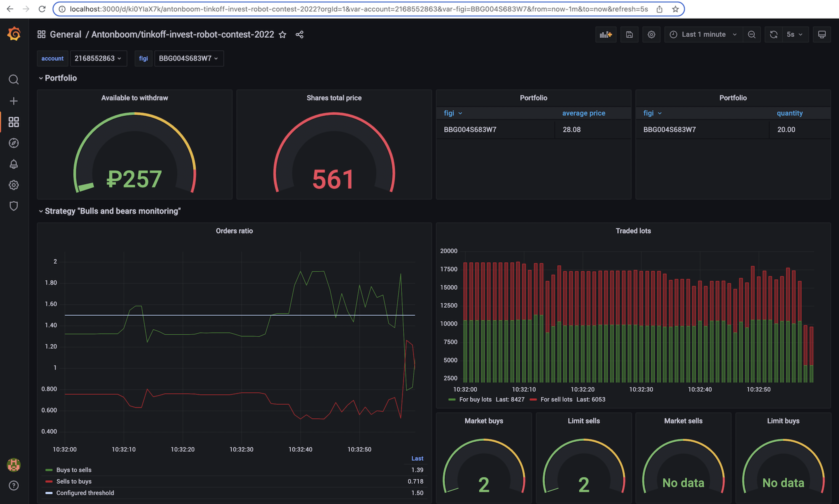Click the browser share page icon
839x504 pixels.
(659, 9)
